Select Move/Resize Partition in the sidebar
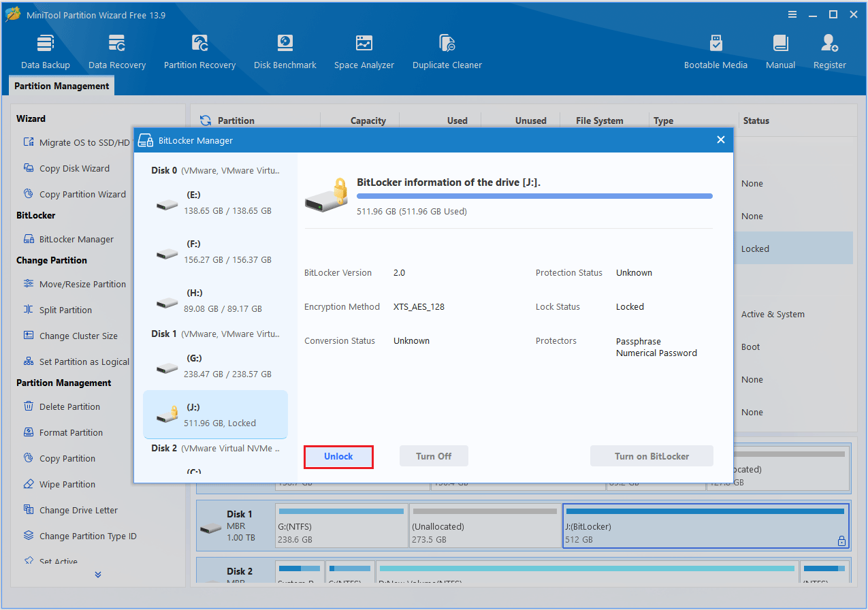 point(74,284)
